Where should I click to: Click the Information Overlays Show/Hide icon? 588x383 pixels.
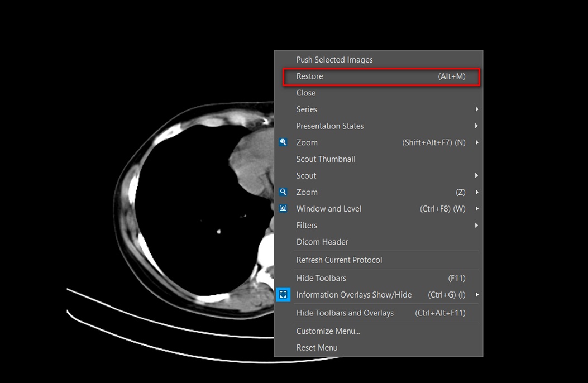pyautogui.click(x=283, y=295)
